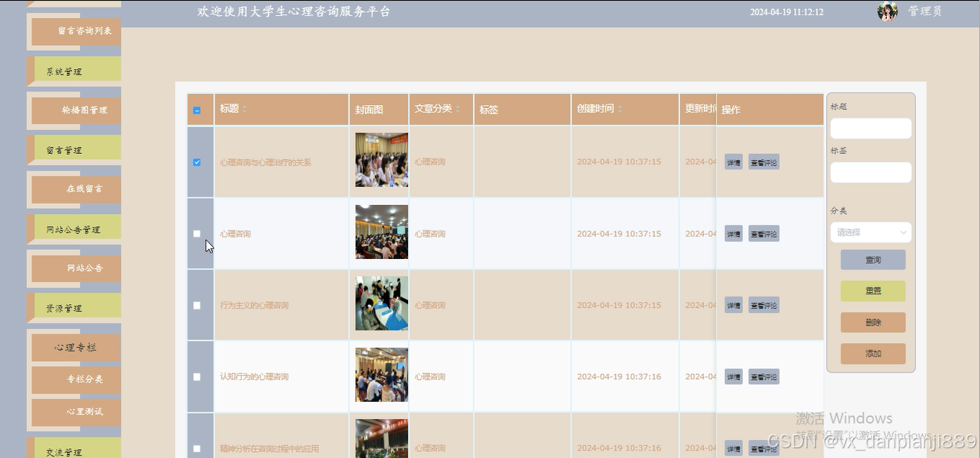Click the 重置 reset button
Screen dimensions: 980x458
[x=873, y=291]
